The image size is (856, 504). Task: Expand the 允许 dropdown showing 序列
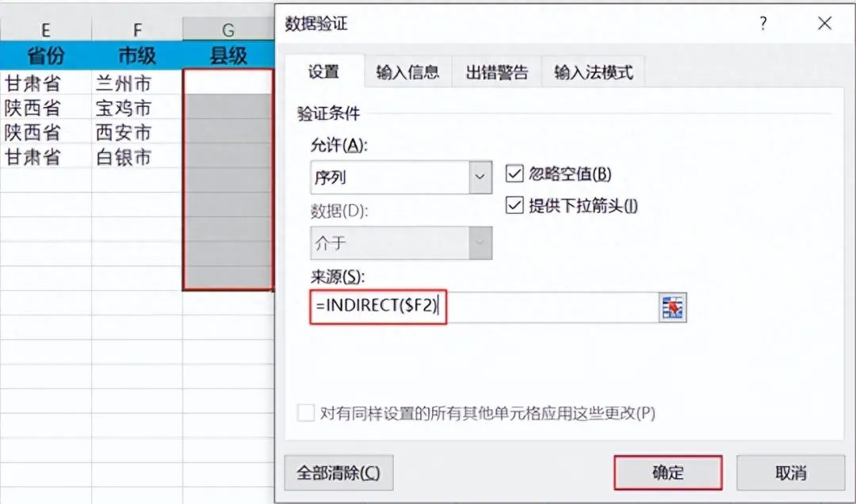pyautogui.click(x=401, y=177)
